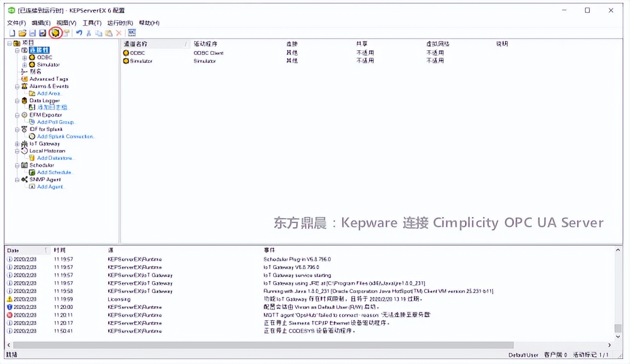The width and height of the screenshot is (630, 364).
Task: Open the 帮助(H) menu
Action: click(149, 23)
